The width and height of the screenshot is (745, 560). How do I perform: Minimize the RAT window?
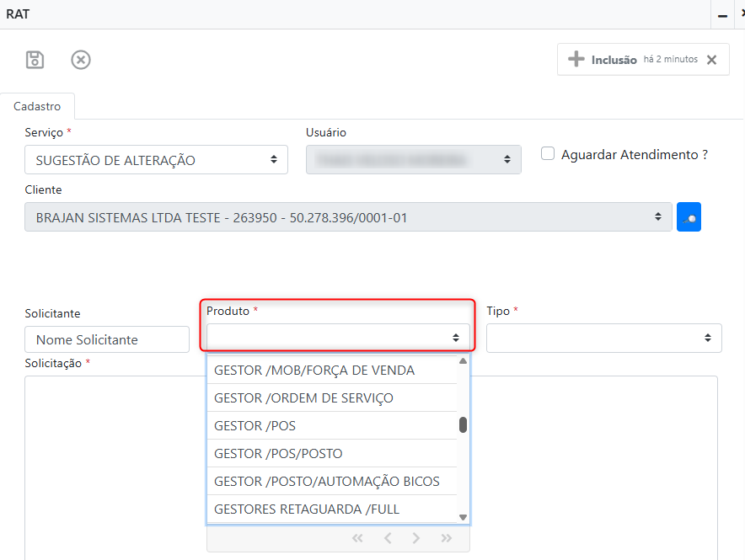[723, 16]
